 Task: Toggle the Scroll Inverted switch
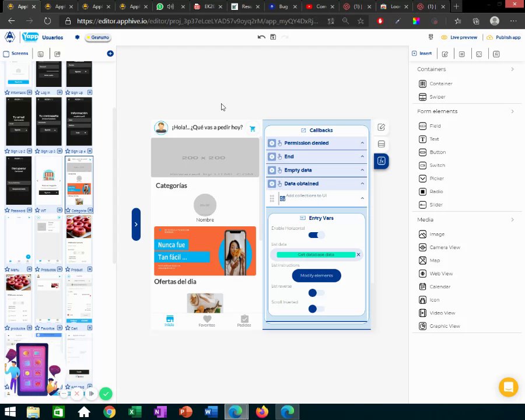point(316,309)
